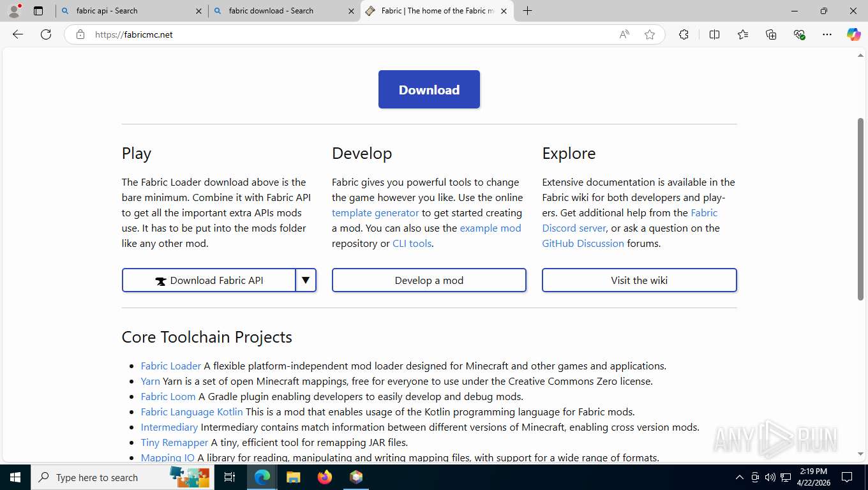Launch Copilot from the Edge toolbar
The width and height of the screenshot is (868, 490).
tap(853, 34)
